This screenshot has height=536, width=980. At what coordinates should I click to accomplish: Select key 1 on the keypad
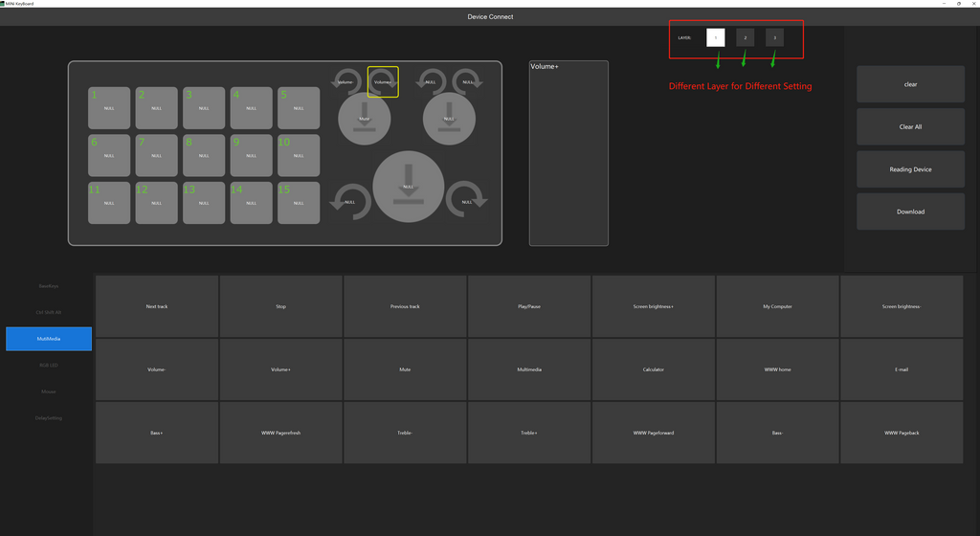click(109, 108)
